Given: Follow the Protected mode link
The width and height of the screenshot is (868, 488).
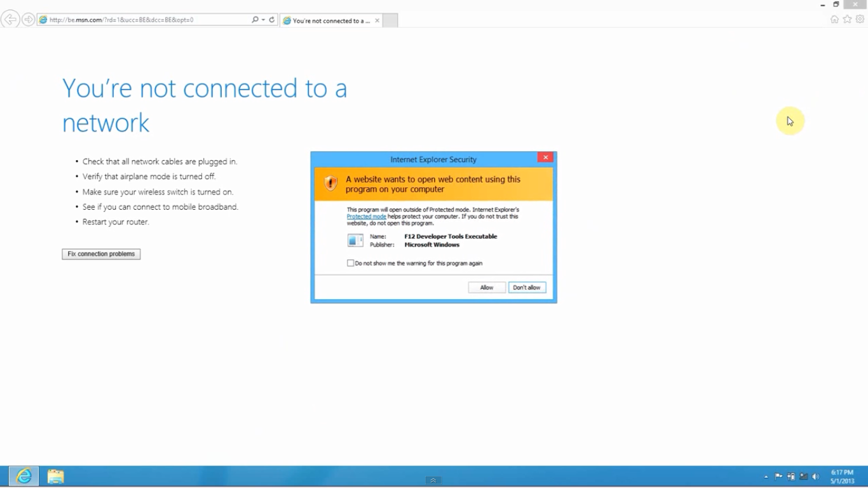Looking at the screenshot, I should (366, 217).
